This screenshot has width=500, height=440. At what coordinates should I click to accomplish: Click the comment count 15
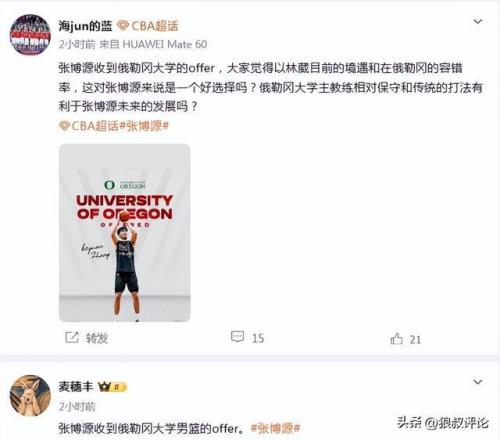coord(258,338)
